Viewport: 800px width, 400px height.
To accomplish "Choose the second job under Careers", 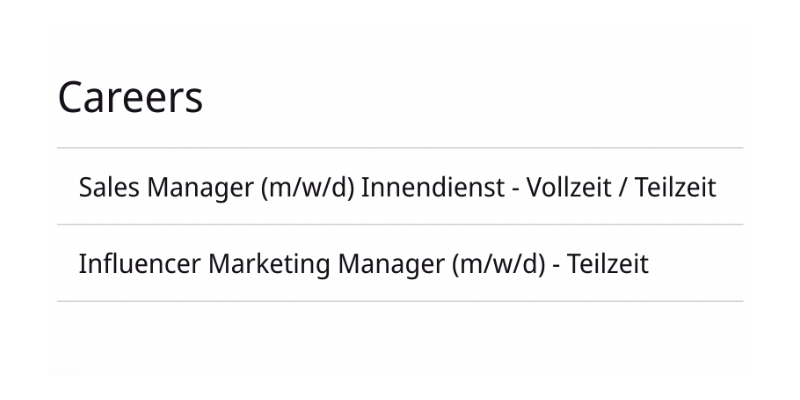I will click(363, 264).
